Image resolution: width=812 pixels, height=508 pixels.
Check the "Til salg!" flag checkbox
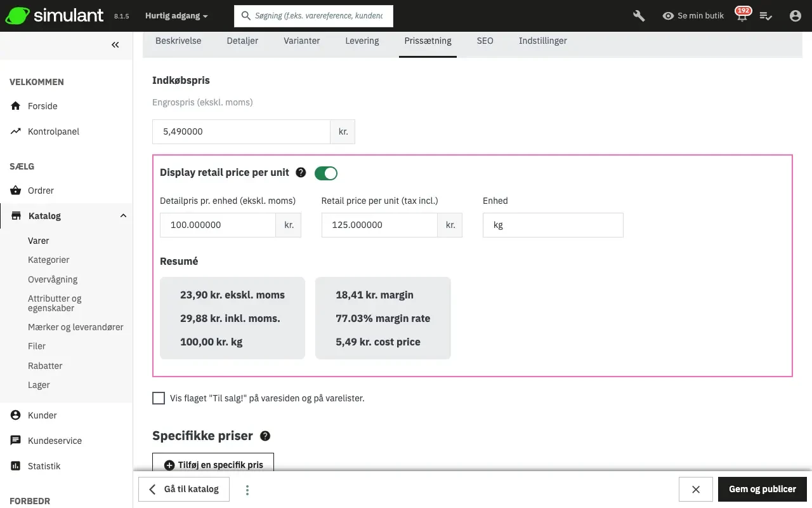coord(159,398)
